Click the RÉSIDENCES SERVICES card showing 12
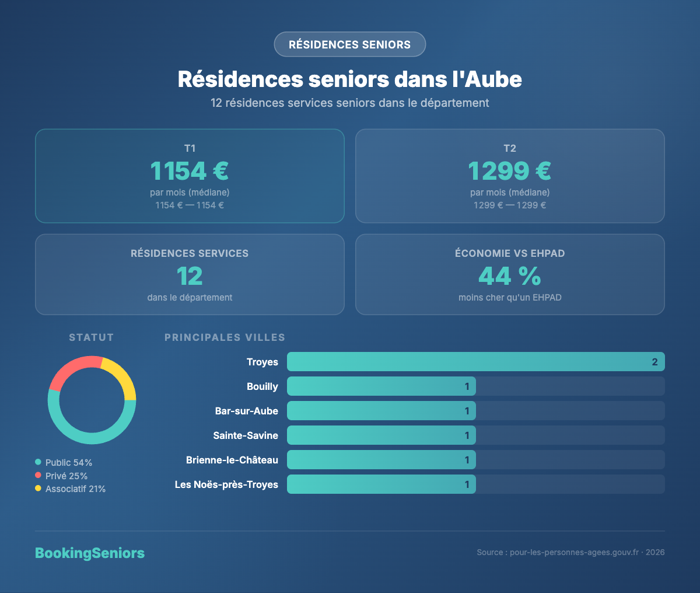Viewport: 700px width, 593px height. pyautogui.click(x=190, y=274)
